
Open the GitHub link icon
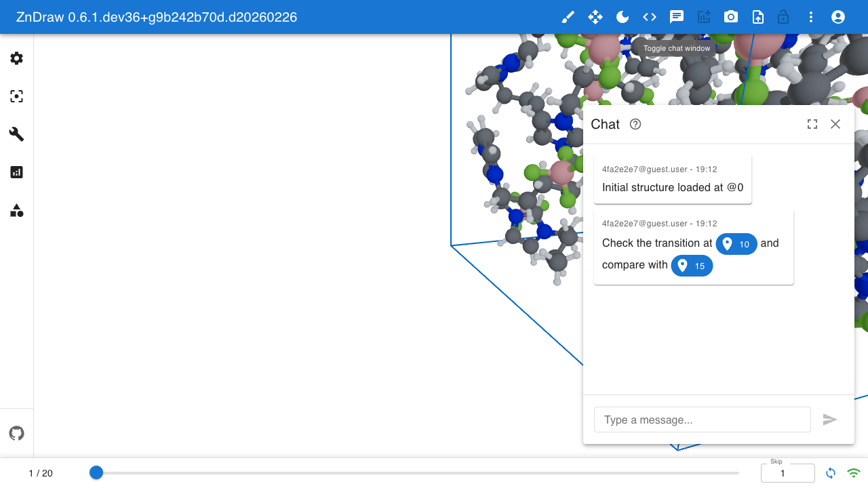17,433
